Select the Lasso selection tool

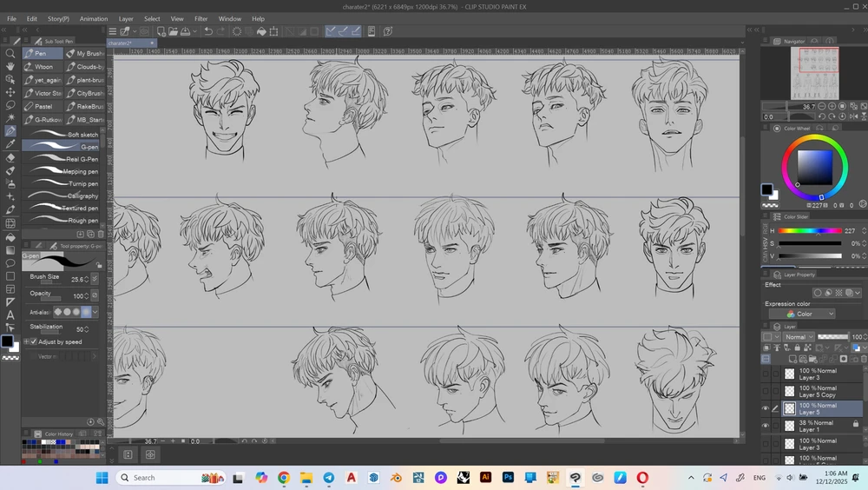(10, 105)
